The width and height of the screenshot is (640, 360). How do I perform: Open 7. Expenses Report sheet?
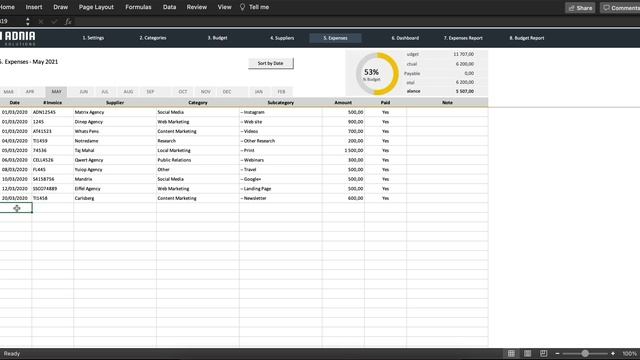(463, 38)
